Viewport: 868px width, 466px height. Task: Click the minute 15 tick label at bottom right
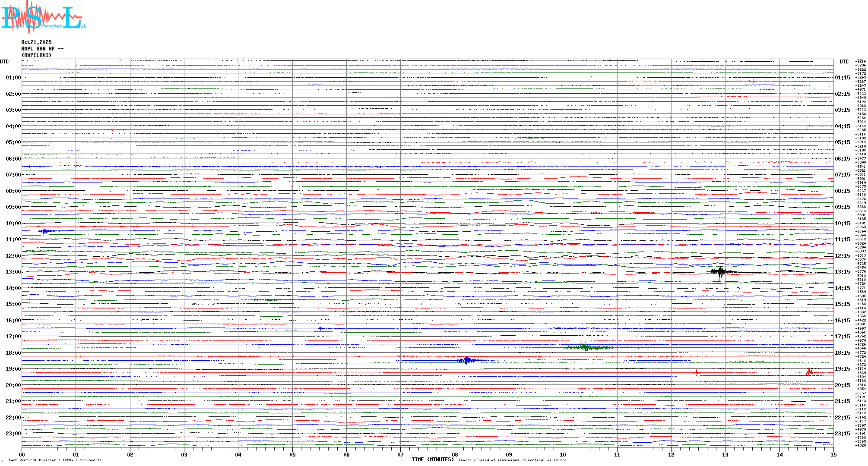(x=833, y=454)
